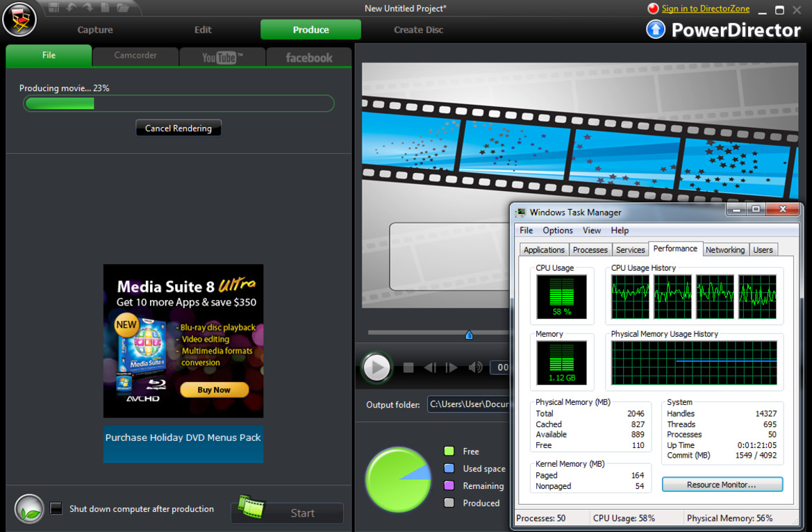Image resolution: width=812 pixels, height=532 pixels.
Task: Create a new project with the page icon
Action: click(105, 7)
